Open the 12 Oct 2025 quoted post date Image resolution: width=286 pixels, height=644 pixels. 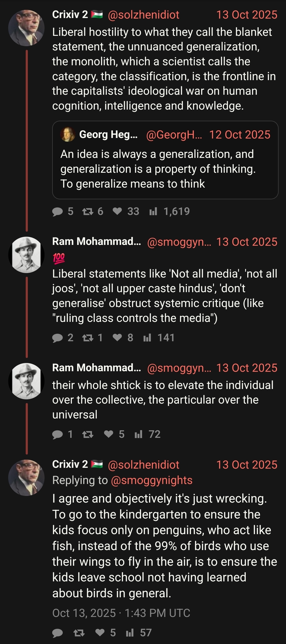pyautogui.click(x=240, y=135)
